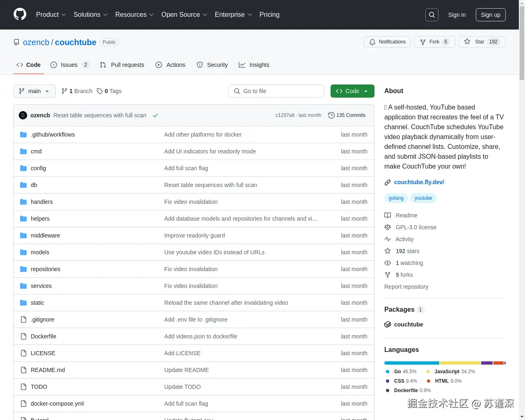Viewport: 525px width, 420px height.
Task: Click the CSS purple language bar segment
Action: click(487, 363)
